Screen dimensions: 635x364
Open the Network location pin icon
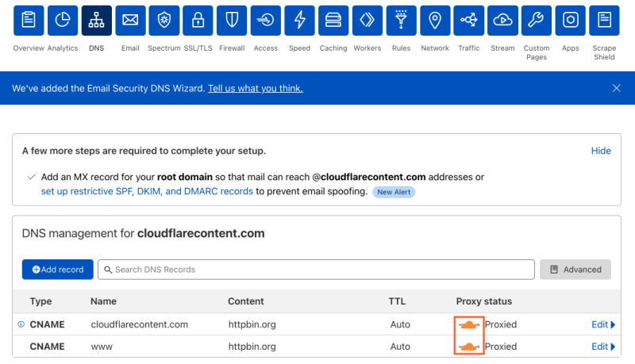click(435, 21)
